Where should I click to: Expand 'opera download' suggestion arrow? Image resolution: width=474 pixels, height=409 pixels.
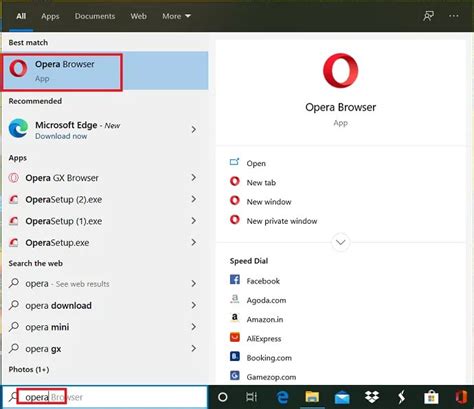tap(193, 305)
